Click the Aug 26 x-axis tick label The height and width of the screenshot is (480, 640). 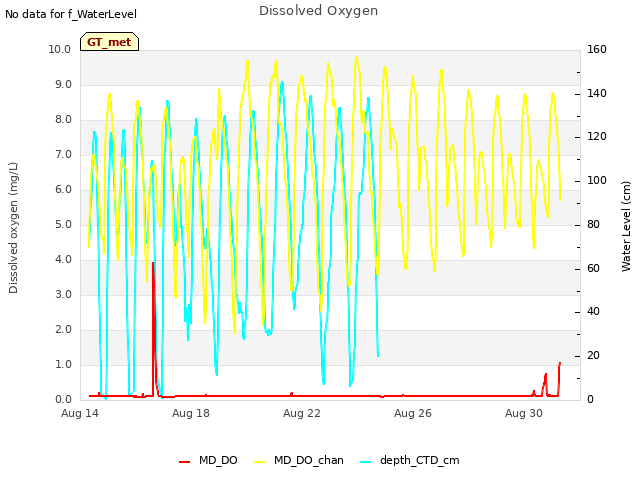coord(413,413)
